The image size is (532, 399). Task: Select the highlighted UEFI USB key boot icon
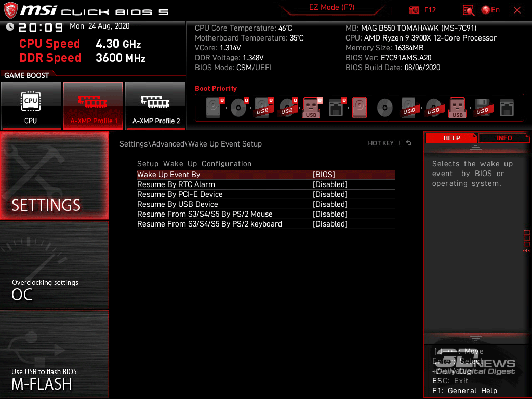tap(312, 108)
